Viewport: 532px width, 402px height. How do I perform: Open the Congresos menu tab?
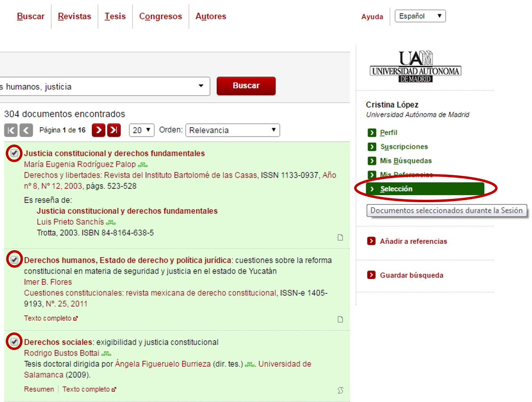(161, 16)
